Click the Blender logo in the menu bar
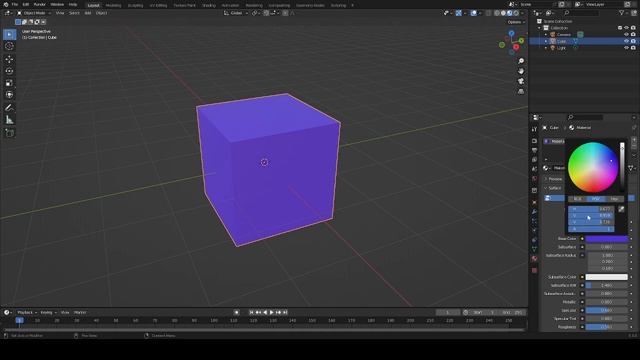The width and height of the screenshot is (640, 360). tap(5, 4)
